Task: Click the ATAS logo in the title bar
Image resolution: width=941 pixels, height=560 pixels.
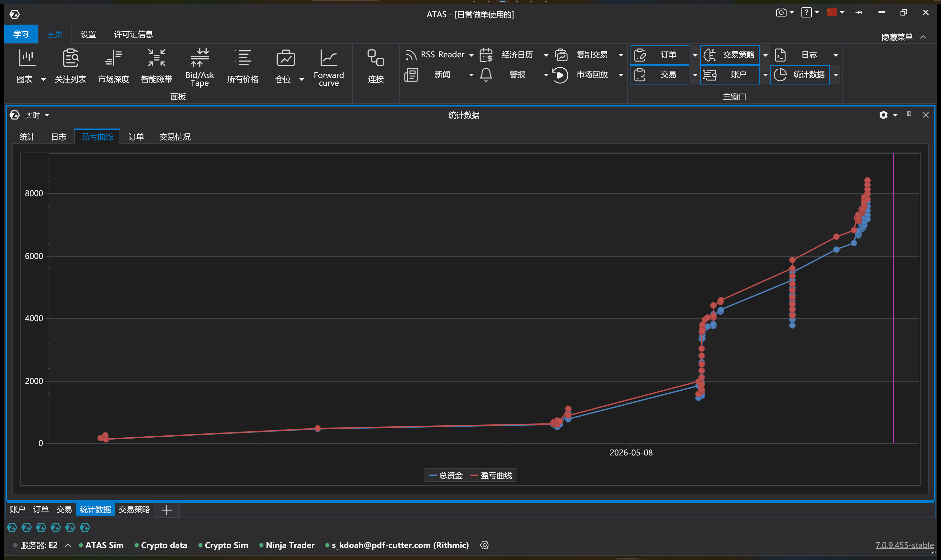Action: 15,14
